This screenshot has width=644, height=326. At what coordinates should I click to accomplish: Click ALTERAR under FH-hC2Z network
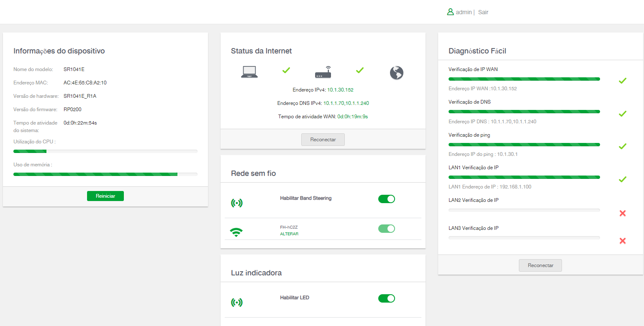click(289, 234)
